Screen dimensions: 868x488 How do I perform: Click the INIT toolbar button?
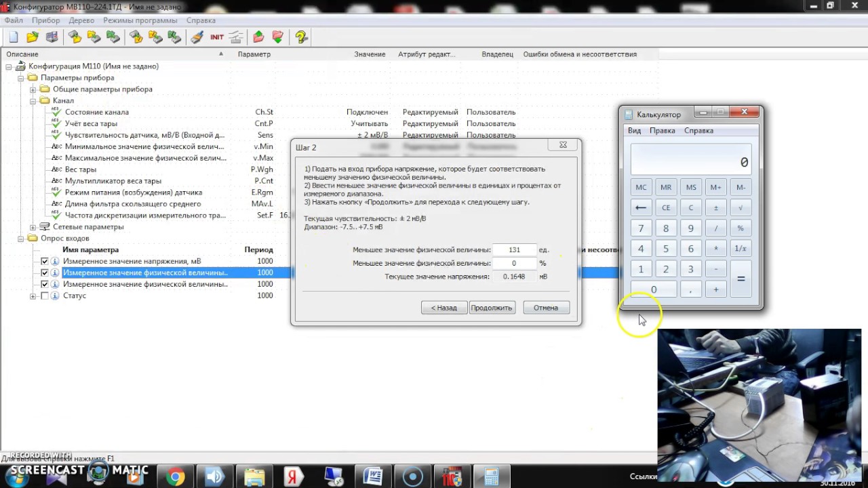pyautogui.click(x=217, y=37)
